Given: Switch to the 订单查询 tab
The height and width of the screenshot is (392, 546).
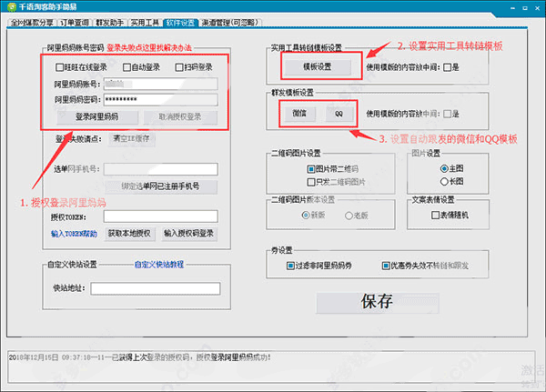Looking at the screenshot, I should tap(75, 23).
